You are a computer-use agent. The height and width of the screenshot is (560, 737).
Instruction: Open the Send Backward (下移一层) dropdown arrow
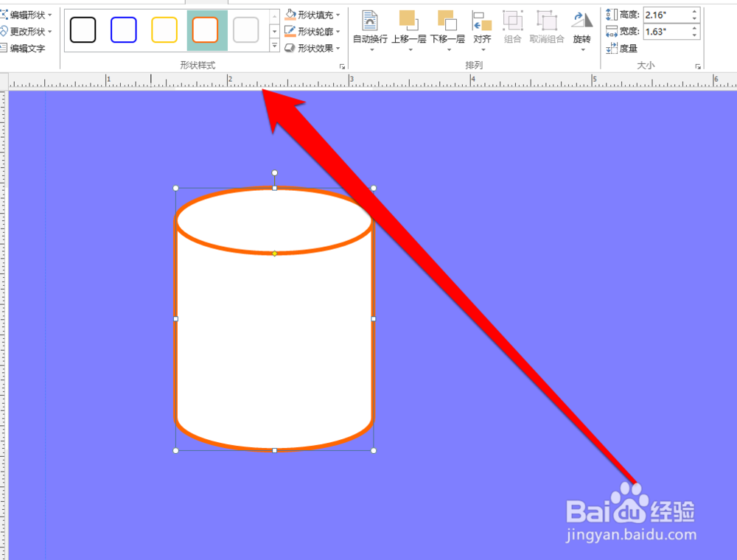448,49
